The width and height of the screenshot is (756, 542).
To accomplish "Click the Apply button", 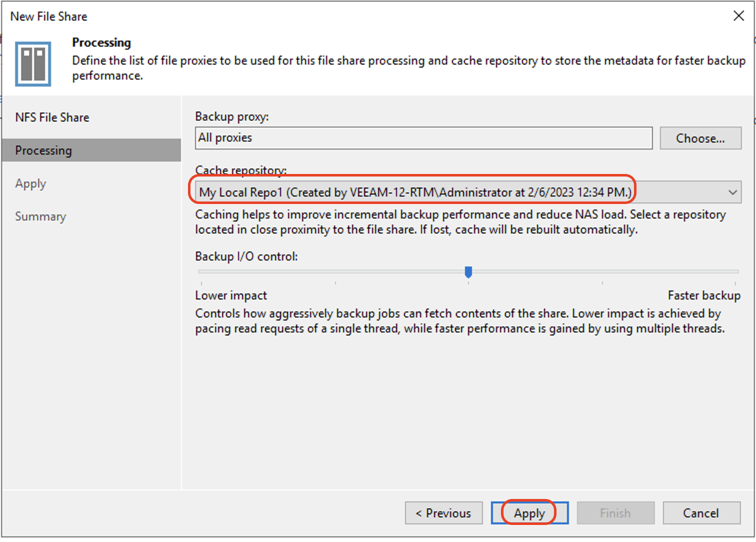I will coord(529,513).
